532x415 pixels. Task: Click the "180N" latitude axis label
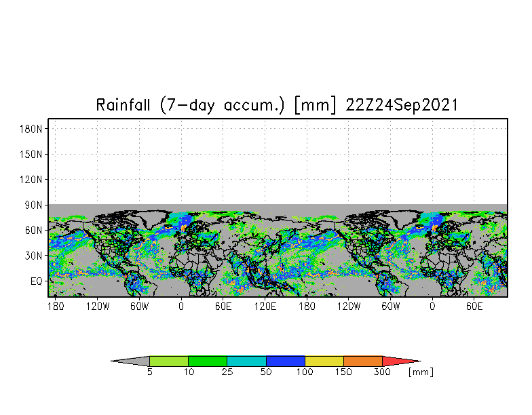coord(31,129)
